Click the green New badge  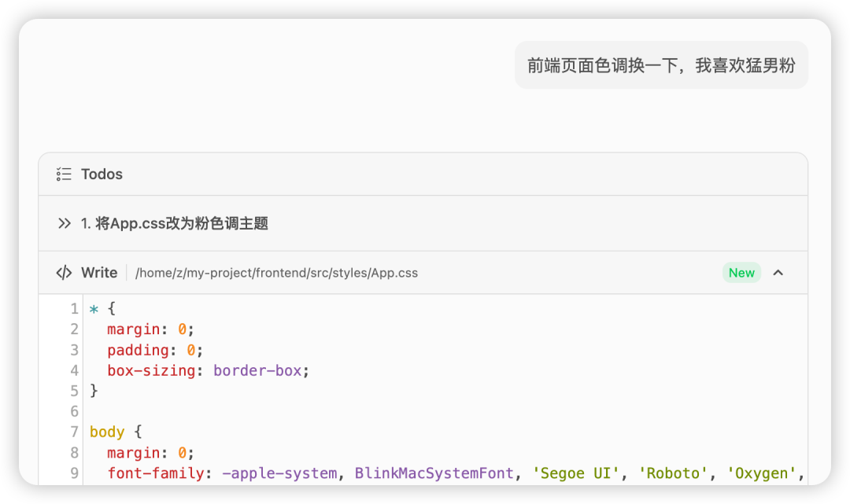coord(741,272)
